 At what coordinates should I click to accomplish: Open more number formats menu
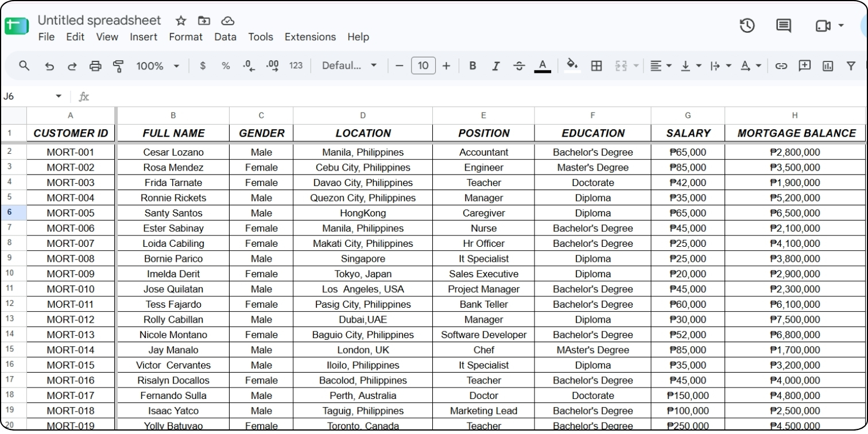[x=296, y=66]
